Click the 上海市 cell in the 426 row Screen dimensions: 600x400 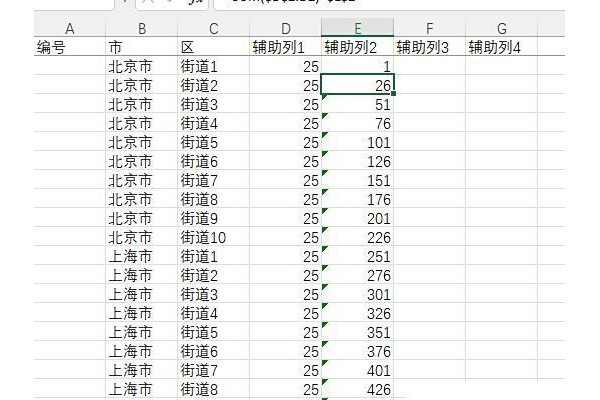coord(142,389)
